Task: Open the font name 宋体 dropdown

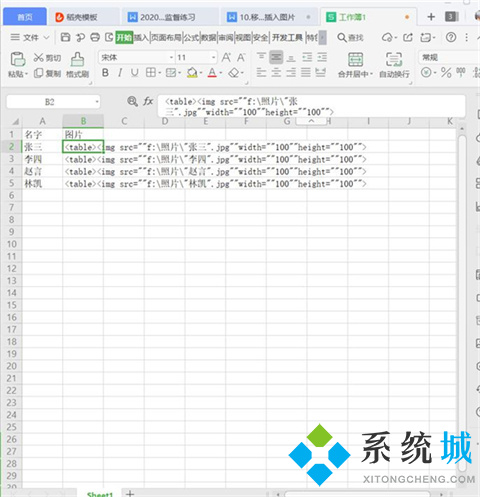Action: tap(171, 58)
